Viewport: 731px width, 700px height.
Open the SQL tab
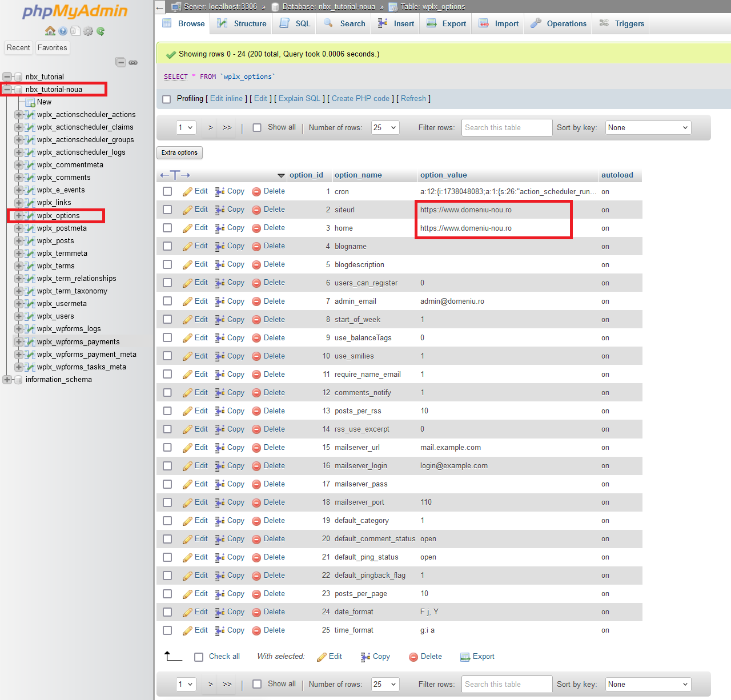[295, 23]
